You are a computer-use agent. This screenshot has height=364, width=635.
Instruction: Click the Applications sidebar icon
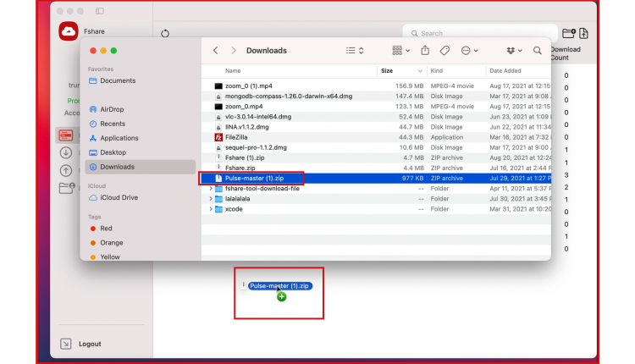(93, 138)
